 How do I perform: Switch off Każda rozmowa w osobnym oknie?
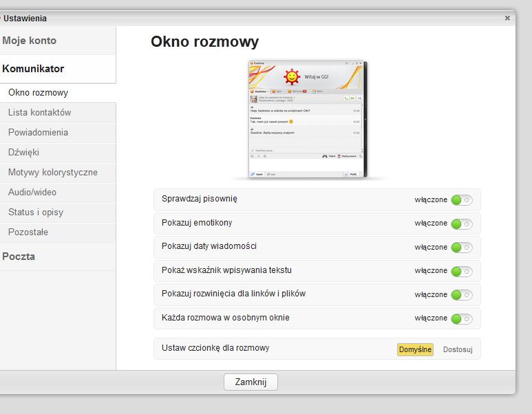click(461, 318)
